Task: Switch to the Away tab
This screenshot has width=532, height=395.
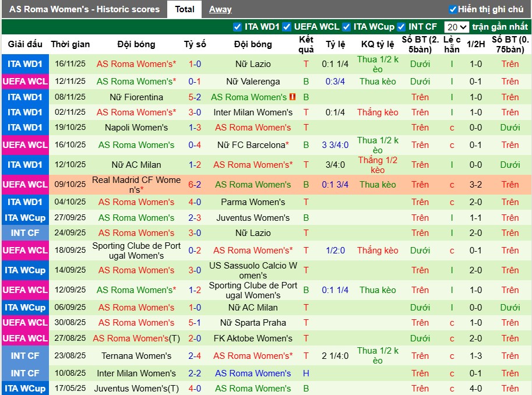Action: point(220,9)
